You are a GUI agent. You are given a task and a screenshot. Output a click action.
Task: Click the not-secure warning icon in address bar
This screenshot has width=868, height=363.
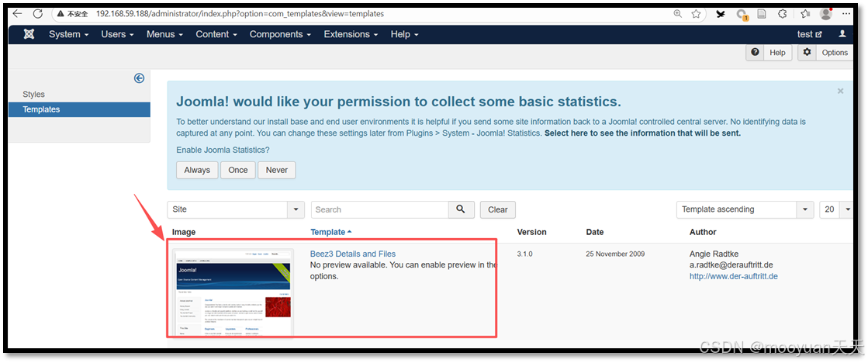61,14
